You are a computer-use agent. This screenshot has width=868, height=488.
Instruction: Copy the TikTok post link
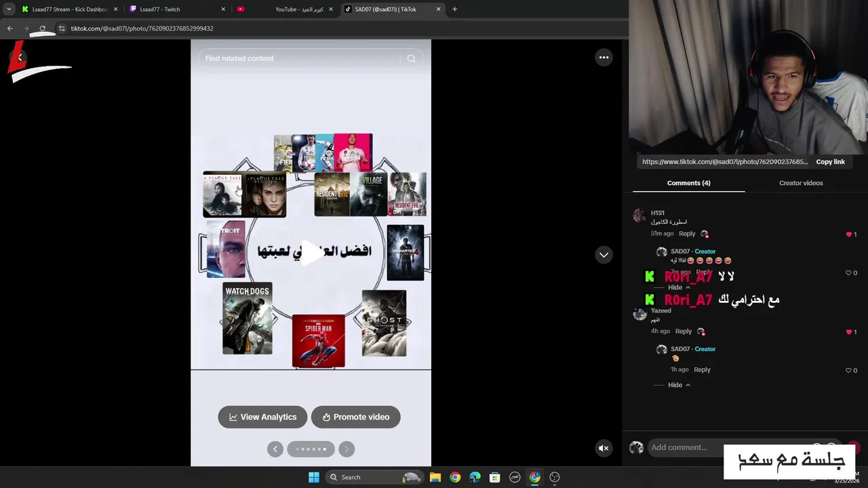coord(830,162)
